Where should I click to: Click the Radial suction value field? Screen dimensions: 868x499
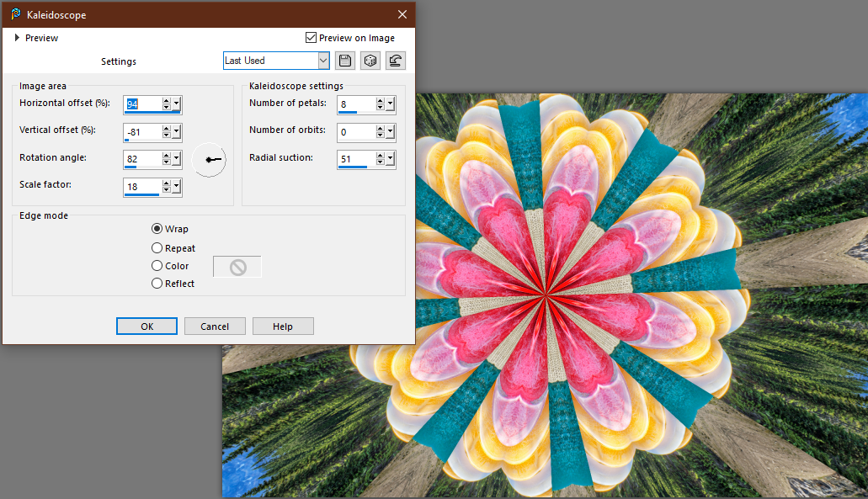click(x=357, y=159)
